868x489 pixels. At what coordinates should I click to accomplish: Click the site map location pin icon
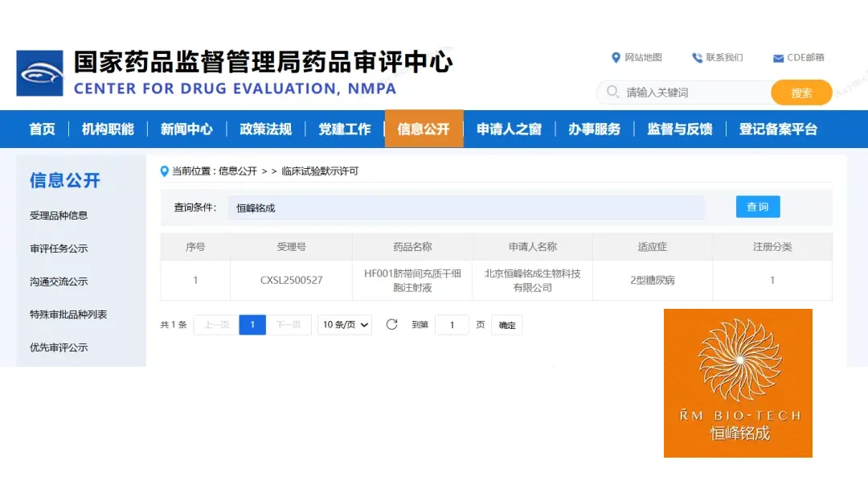click(616, 58)
